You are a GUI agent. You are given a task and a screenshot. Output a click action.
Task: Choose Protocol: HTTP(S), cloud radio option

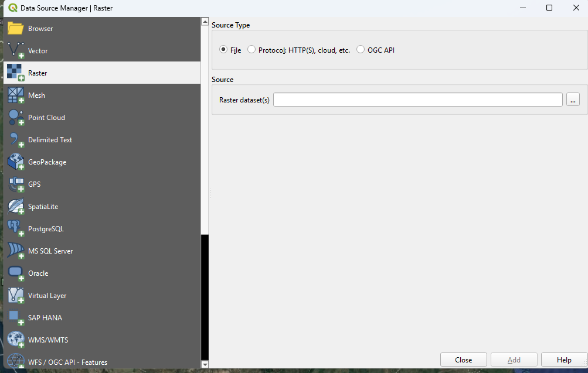point(251,49)
